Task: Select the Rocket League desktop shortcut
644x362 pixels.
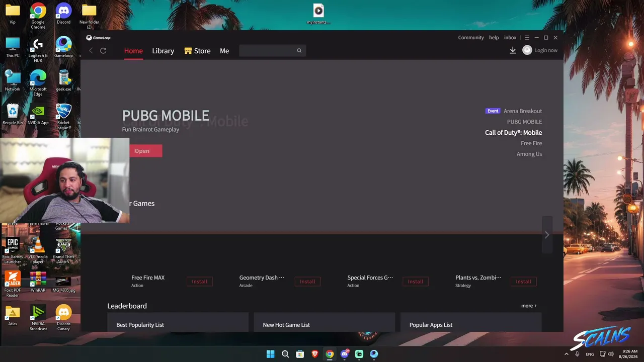Action: (63, 117)
